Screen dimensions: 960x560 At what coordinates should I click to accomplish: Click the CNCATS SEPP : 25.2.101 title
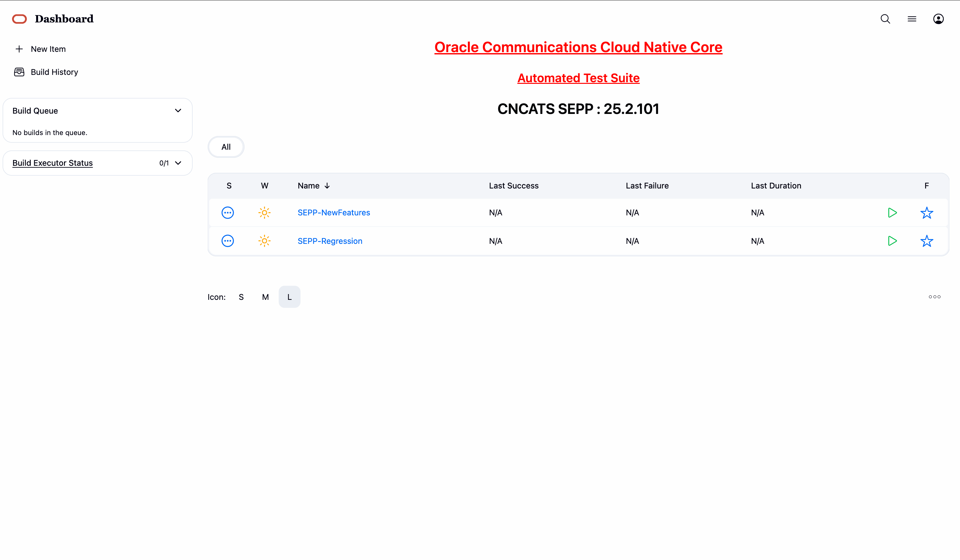point(578,109)
